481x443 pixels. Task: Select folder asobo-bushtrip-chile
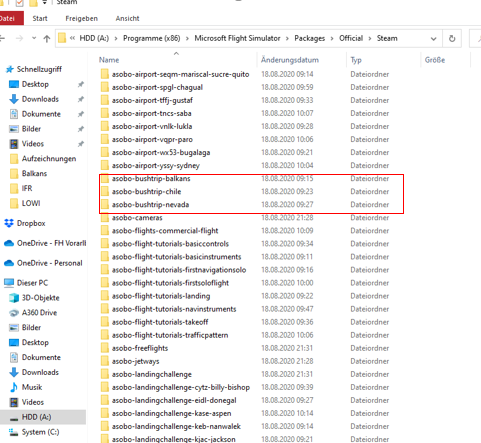tap(146, 192)
